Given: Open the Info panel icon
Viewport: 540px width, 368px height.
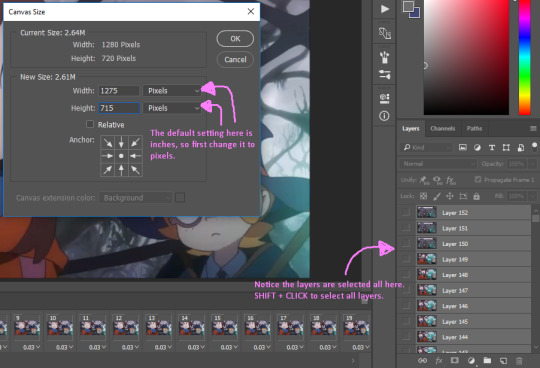Looking at the screenshot, I should (384, 116).
